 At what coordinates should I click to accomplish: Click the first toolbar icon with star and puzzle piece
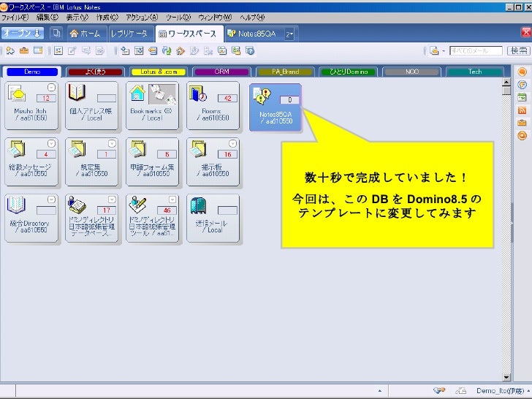[10, 50]
